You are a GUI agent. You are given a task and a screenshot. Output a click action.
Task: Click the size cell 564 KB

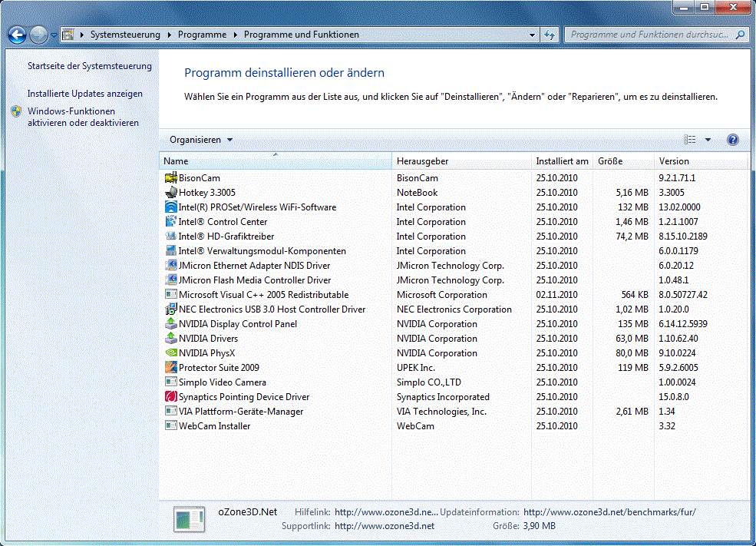[635, 295]
